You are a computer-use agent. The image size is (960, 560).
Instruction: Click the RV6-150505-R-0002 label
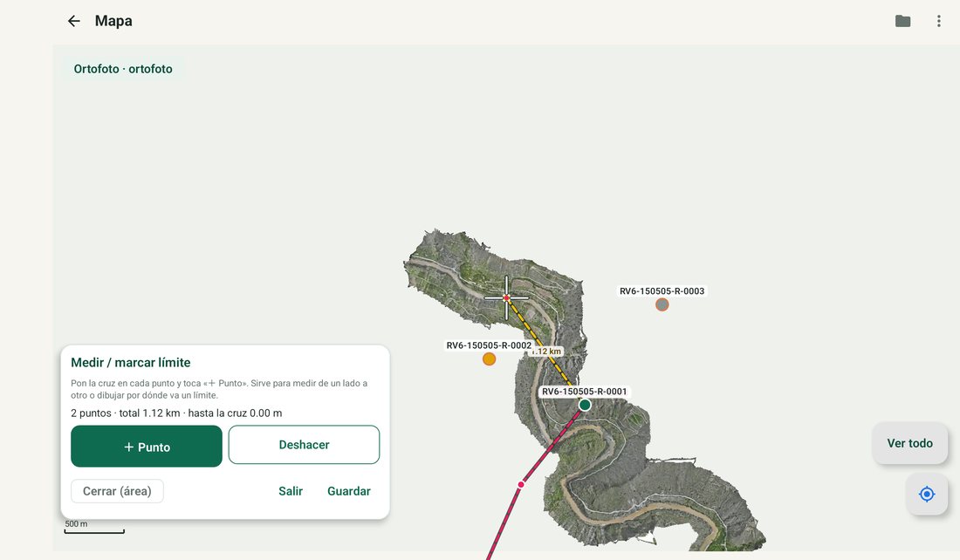click(489, 345)
